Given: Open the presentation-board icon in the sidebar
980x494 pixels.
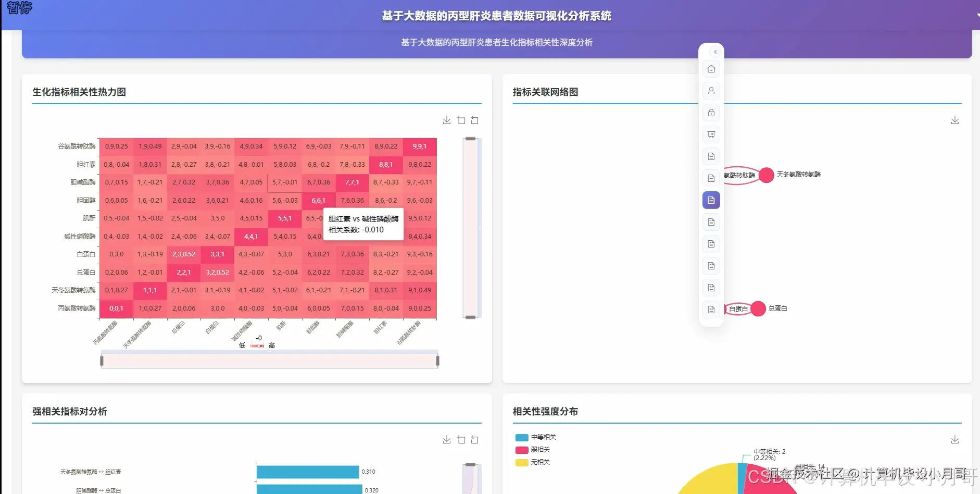Looking at the screenshot, I should point(711,134).
